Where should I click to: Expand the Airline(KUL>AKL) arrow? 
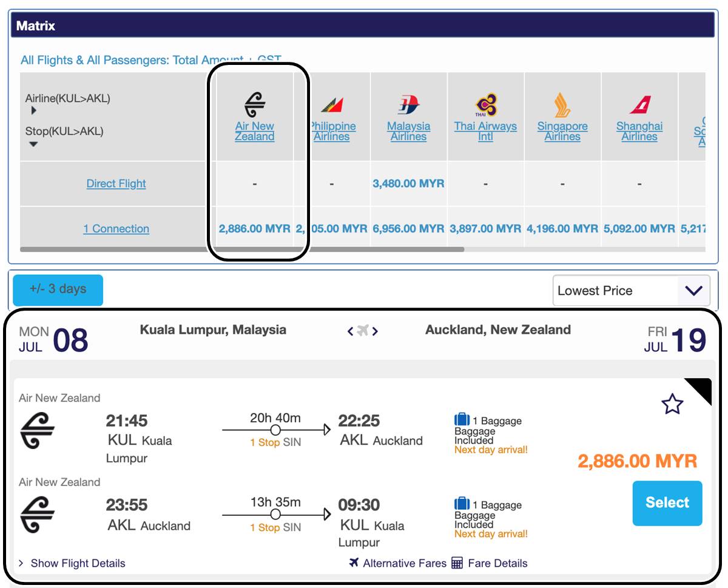pos(33,110)
